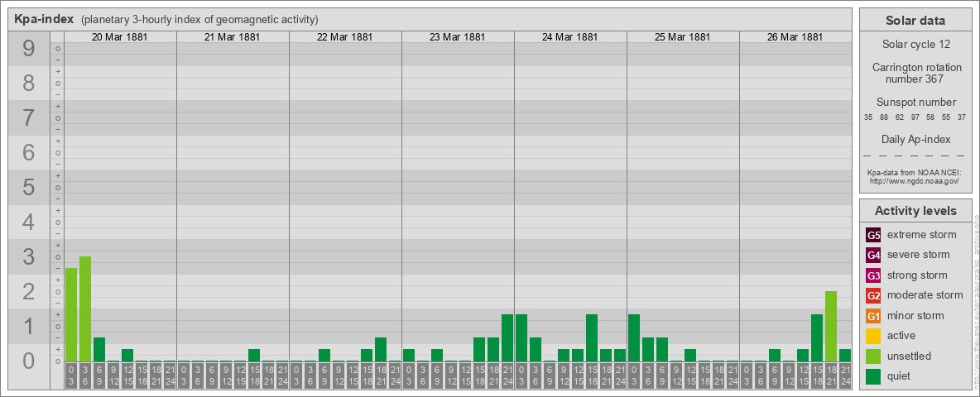The width and height of the screenshot is (980, 397).
Task: Click sunspot value 62
Action: tap(900, 117)
